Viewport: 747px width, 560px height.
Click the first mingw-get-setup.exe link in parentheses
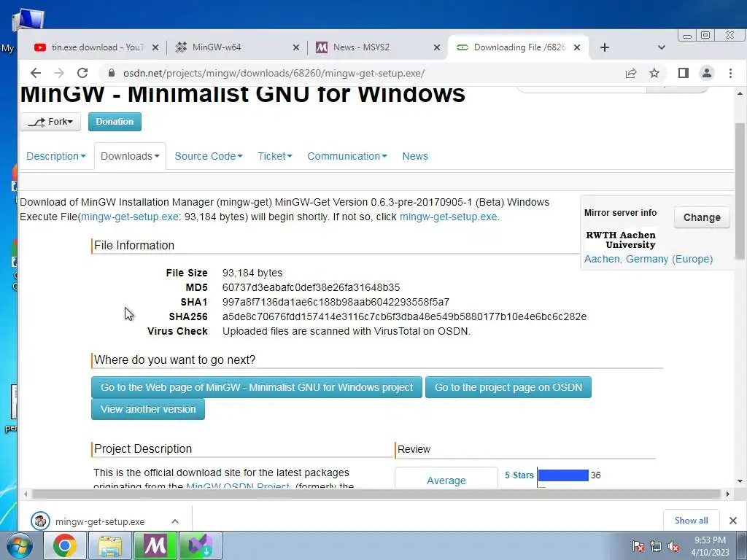[130, 217]
